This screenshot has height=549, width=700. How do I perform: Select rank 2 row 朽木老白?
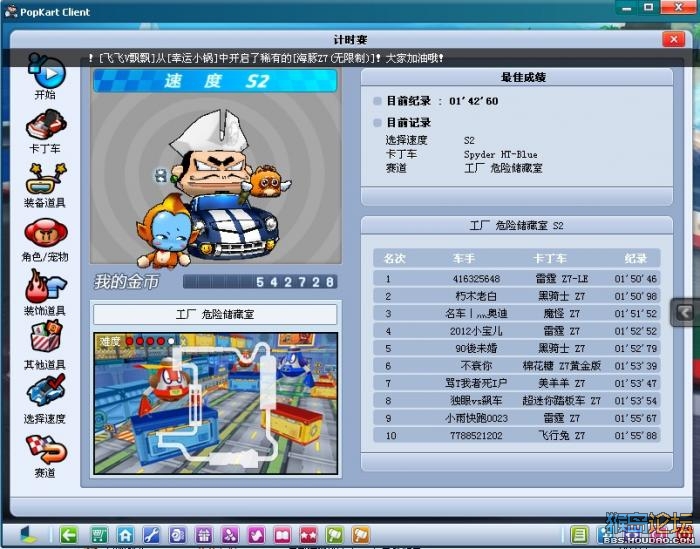pyautogui.click(x=517, y=296)
